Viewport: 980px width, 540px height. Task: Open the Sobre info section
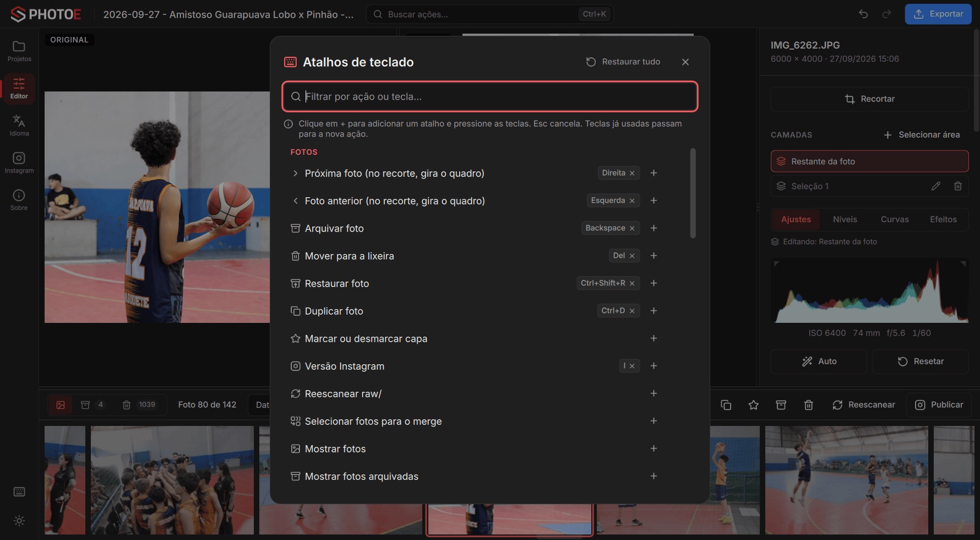point(19,200)
